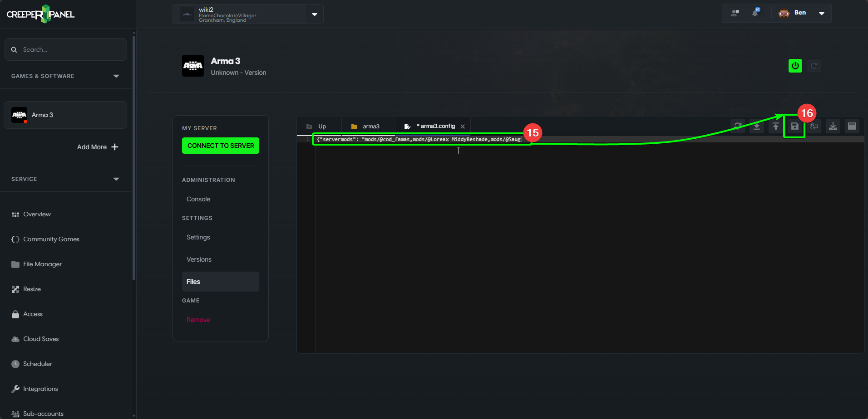Open find and replace in the editor
This screenshot has width=868, height=419.
(x=814, y=126)
